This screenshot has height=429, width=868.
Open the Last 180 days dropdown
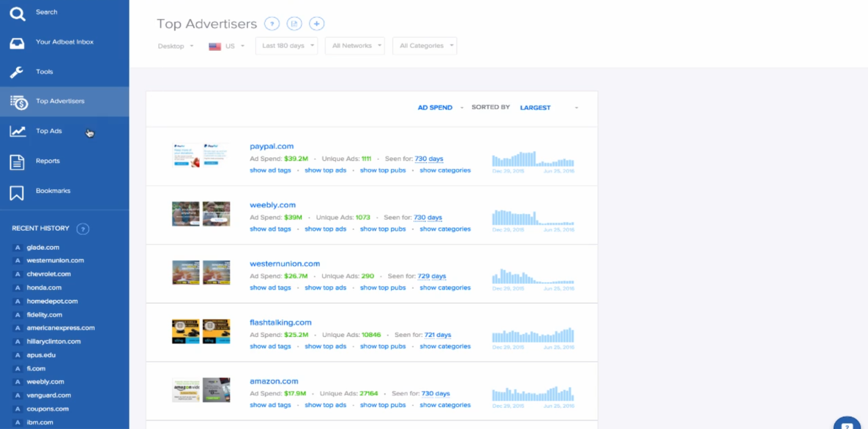pyautogui.click(x=287, y=46)
